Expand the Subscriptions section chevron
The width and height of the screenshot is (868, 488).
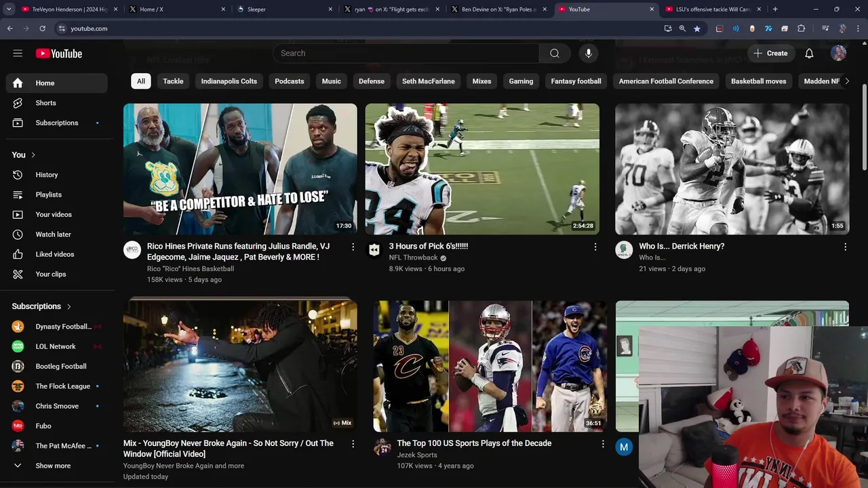(x=68, y=306)
